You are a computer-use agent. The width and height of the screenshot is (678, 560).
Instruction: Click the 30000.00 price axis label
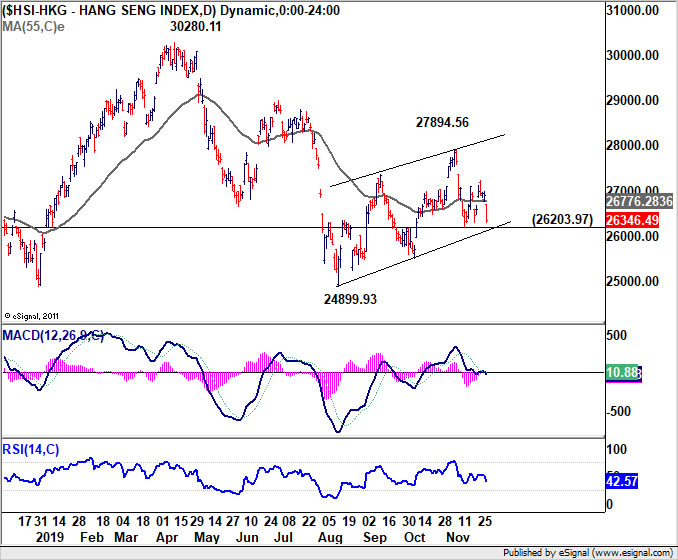pyautogui.click(x=633, y=55)
